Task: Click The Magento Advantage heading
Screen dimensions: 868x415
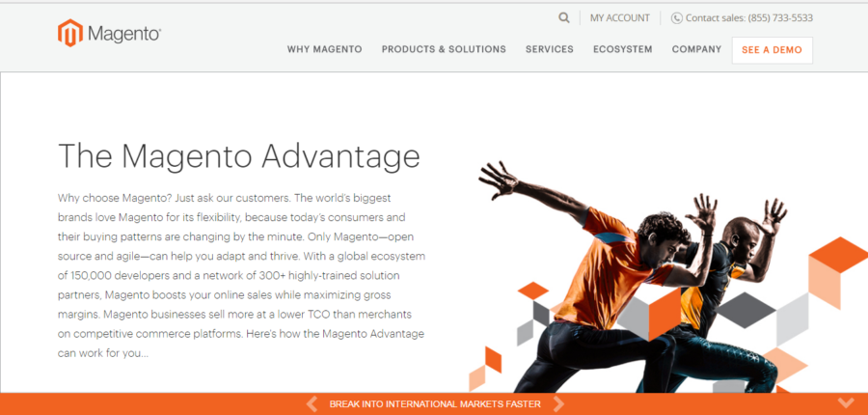Action: pos(238,155)
